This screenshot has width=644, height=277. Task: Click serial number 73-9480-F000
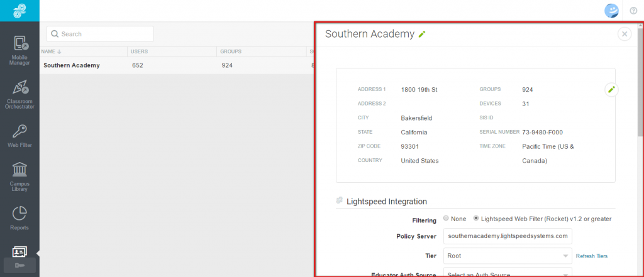coord(543,133)
